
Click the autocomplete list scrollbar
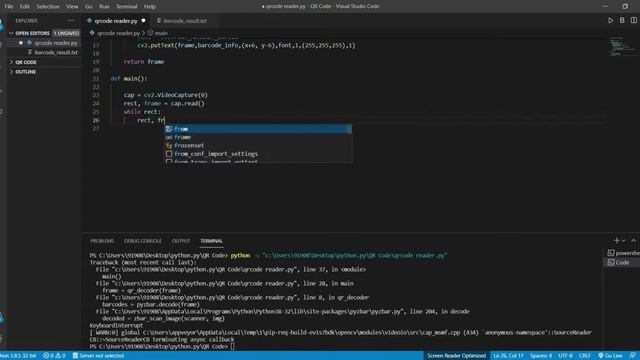click(x=349, y=129)
